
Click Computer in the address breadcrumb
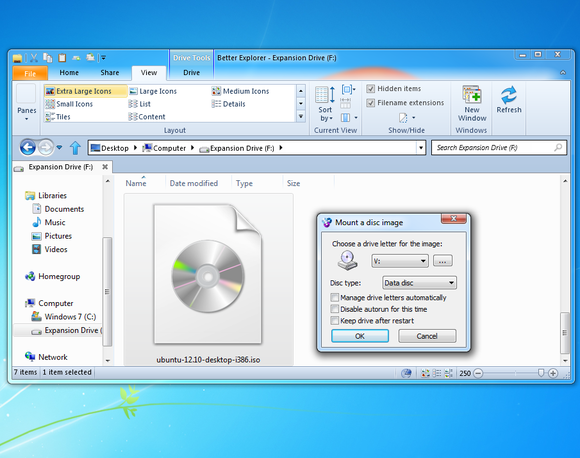click(x=165, y=148)
